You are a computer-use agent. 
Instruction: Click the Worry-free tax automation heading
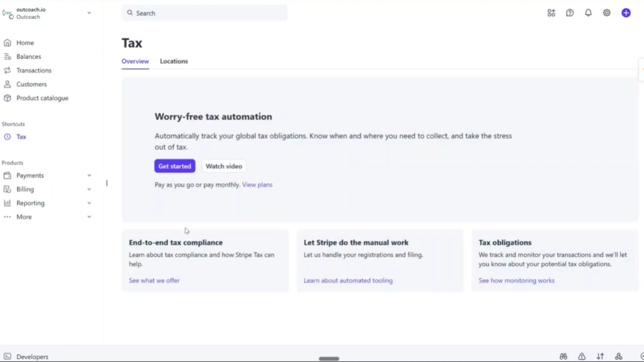coord(213,117)
